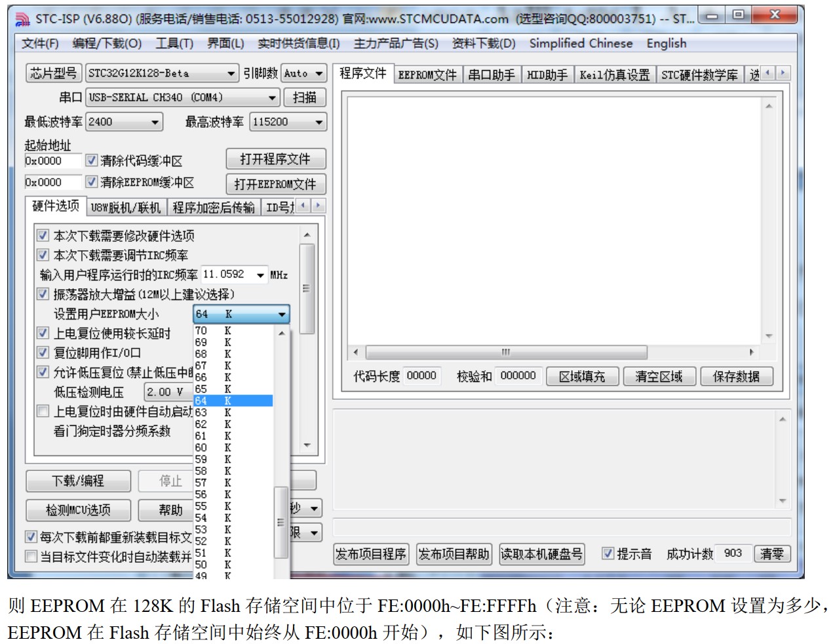Viewport: 833px width, 644px height.
Task: Open 工具(T) menu
Action: (x=174, y=43)
